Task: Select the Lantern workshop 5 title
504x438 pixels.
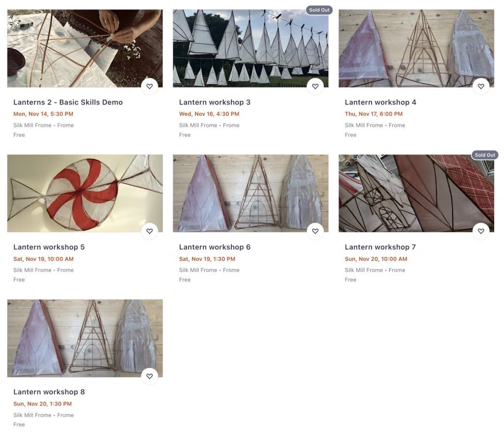Action: 49,247
